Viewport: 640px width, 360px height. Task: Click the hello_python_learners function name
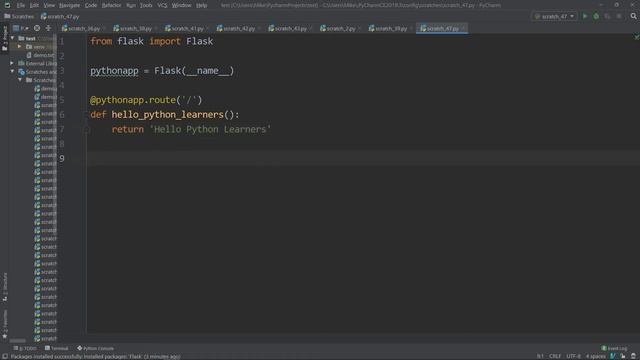(x=167, y=115)
